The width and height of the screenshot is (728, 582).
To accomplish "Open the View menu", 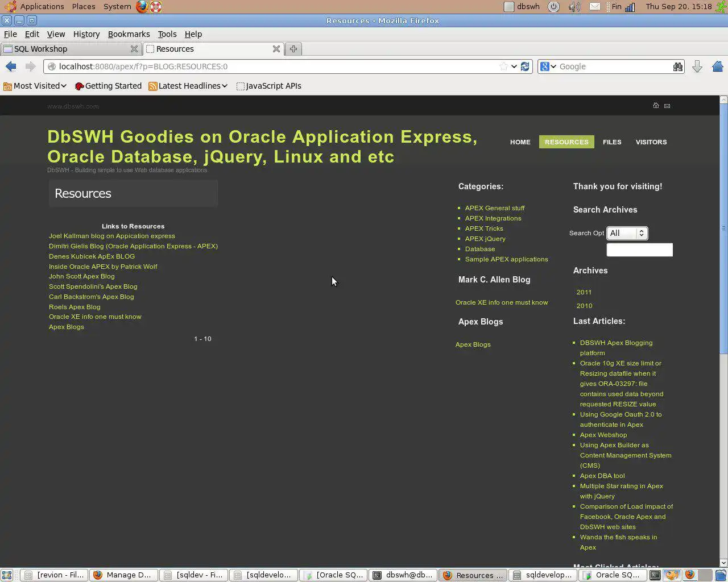I will (56, 34).
